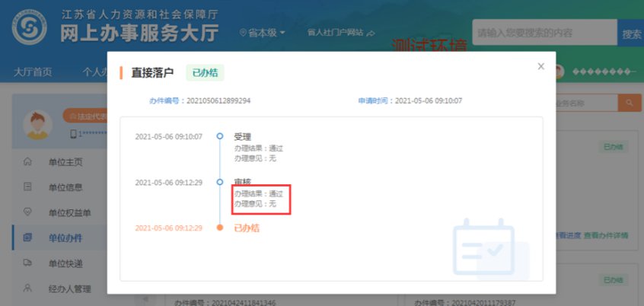
Task: Click the 审核 timeline step node
Action: [x=220, y=182]
